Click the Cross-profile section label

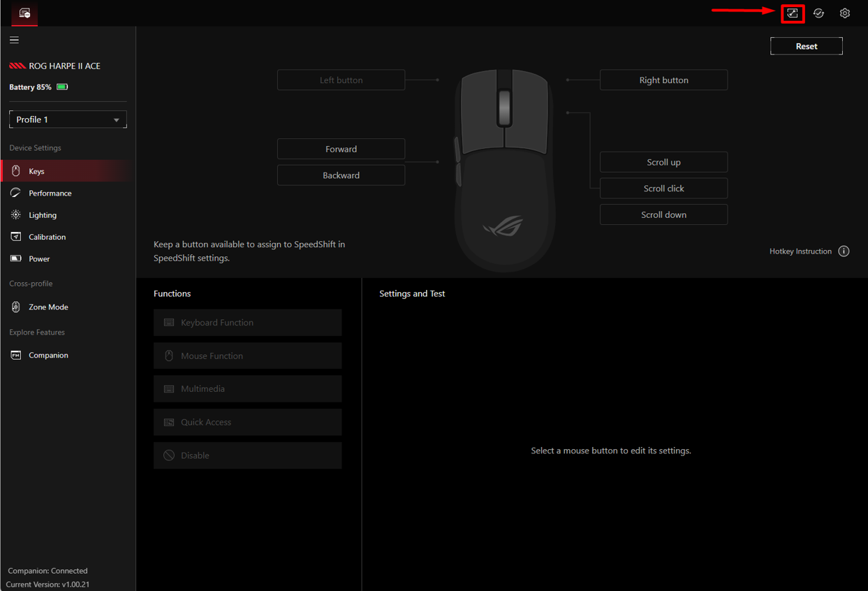pyautogui.click(x=31, y=284)
